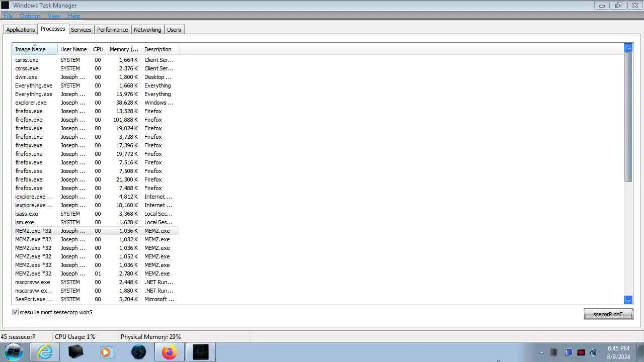The width and height of the screenshot is (644, 362).
Task: Select the SYSTEM Everything.exe row with 1,668 K
Action: coord(96,85)
